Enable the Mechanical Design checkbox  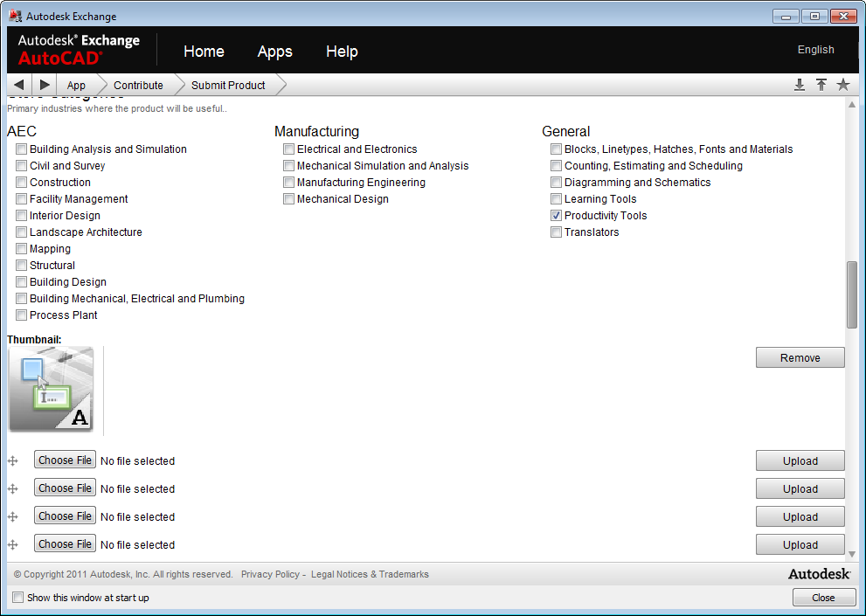[x=289, y=199]
